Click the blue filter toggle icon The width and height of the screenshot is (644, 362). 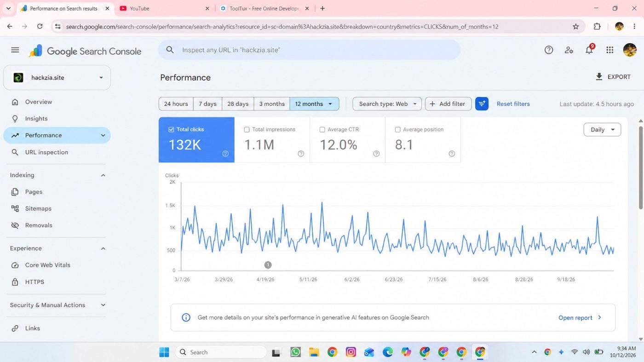[x=482, y=104]
